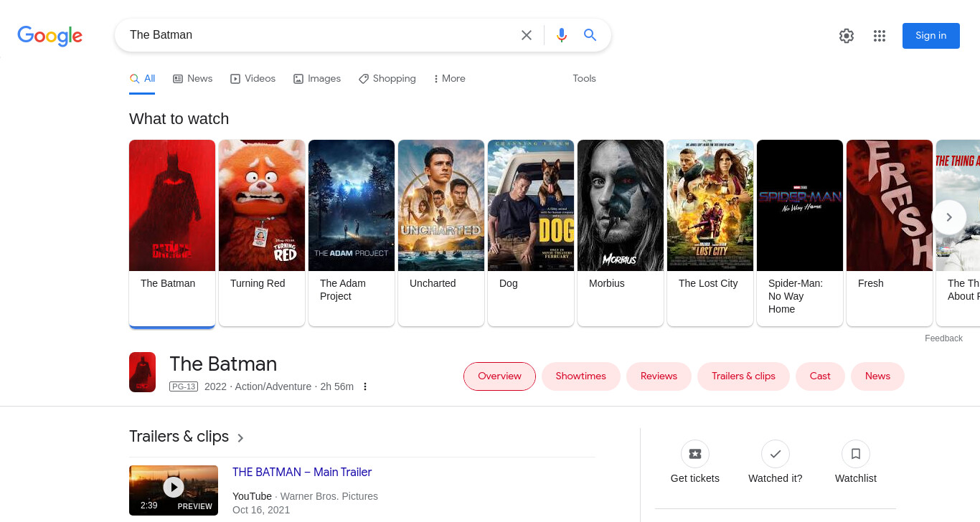Select the Uncharted movie card
980x522 pixels.
pyautogui.click(x=441, y=233)
